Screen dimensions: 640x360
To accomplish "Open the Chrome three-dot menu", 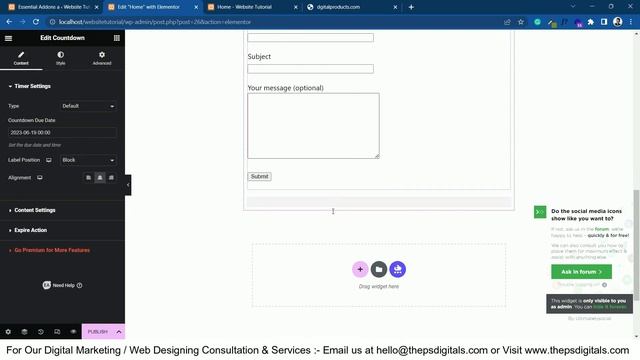I will 631,22.
